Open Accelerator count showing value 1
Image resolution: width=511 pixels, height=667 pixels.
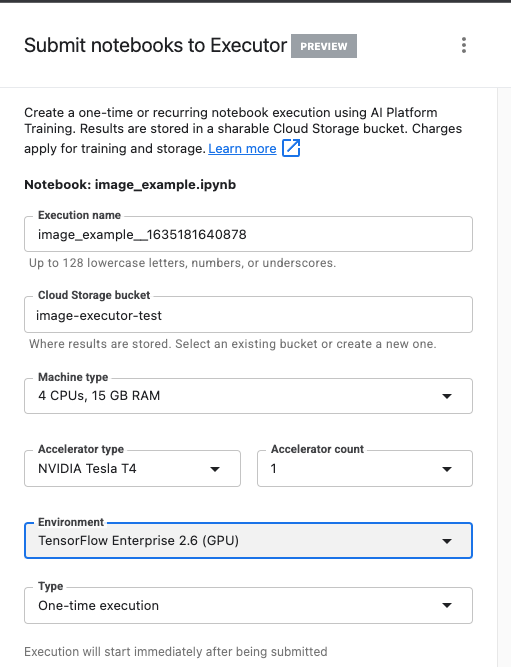365,468
